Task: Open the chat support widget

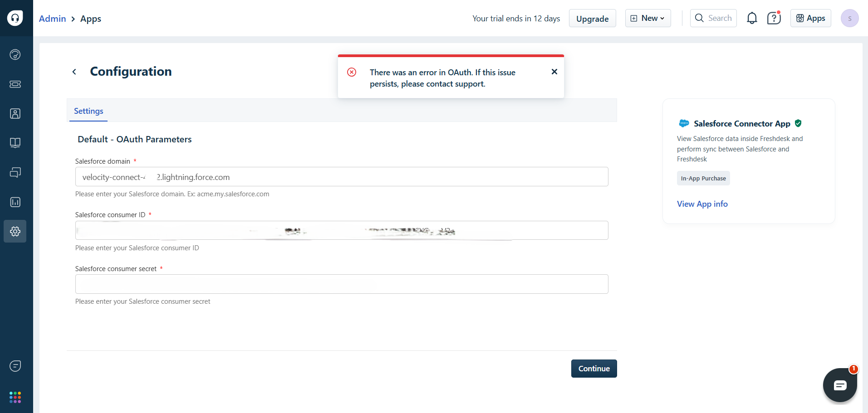Action: pyautogui.click(x=840, y=385)
